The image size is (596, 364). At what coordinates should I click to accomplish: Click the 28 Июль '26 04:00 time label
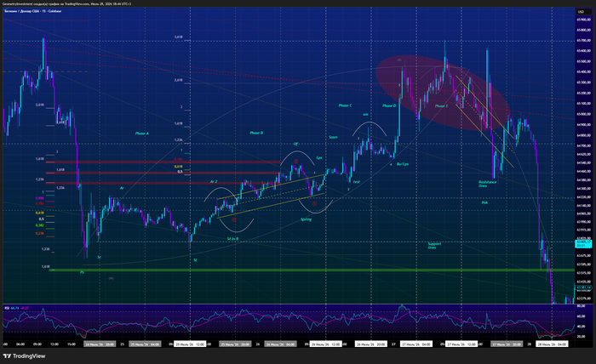coord(552,344)
